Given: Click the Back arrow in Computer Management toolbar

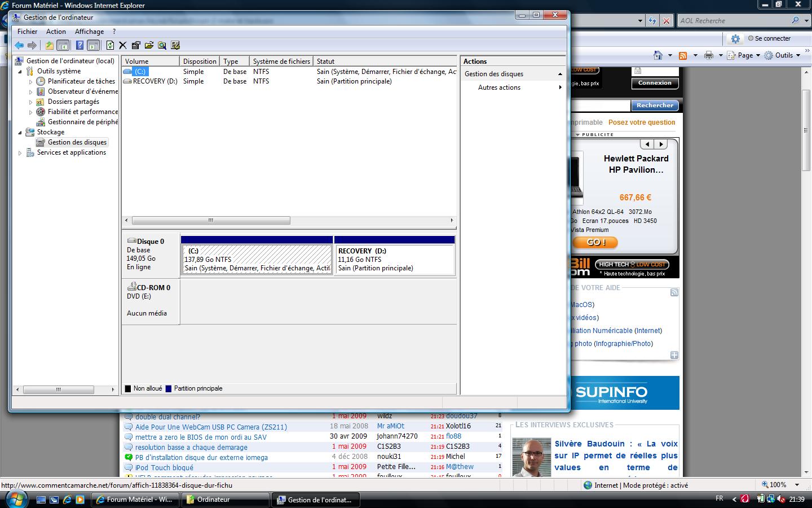Looking at the screenshot, I should pos(19,46).
